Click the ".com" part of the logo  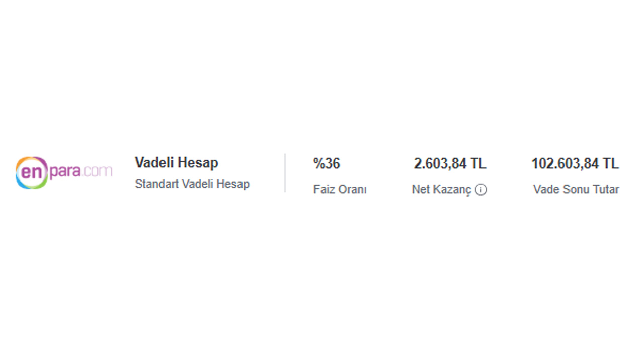point(98,171)
